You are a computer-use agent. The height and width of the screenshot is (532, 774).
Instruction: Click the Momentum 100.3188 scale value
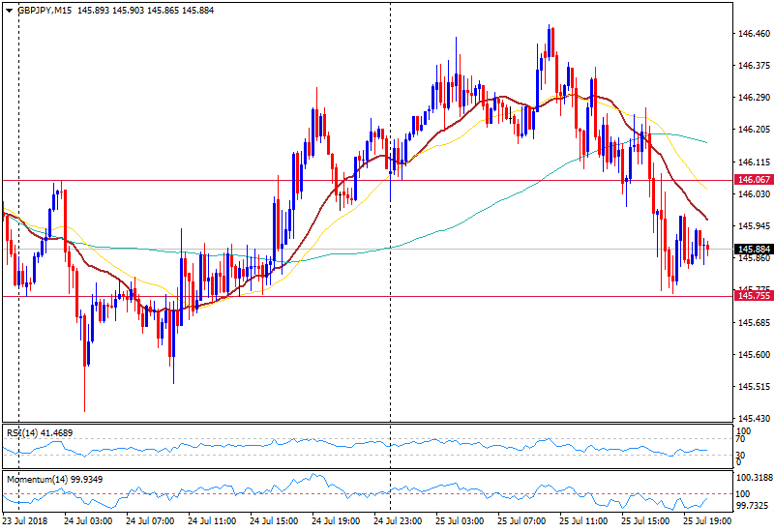pyautogui.click(x=754, y=478)
